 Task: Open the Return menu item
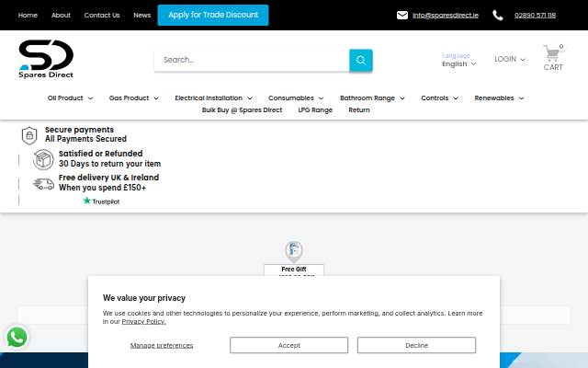click(359, 110)
